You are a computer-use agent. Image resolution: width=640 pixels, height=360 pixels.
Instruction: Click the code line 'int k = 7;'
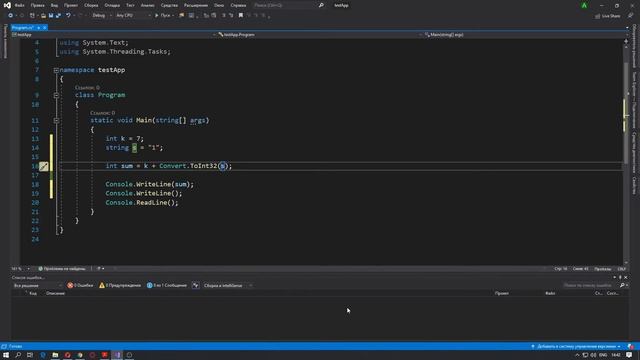click(x=124, y=139)
